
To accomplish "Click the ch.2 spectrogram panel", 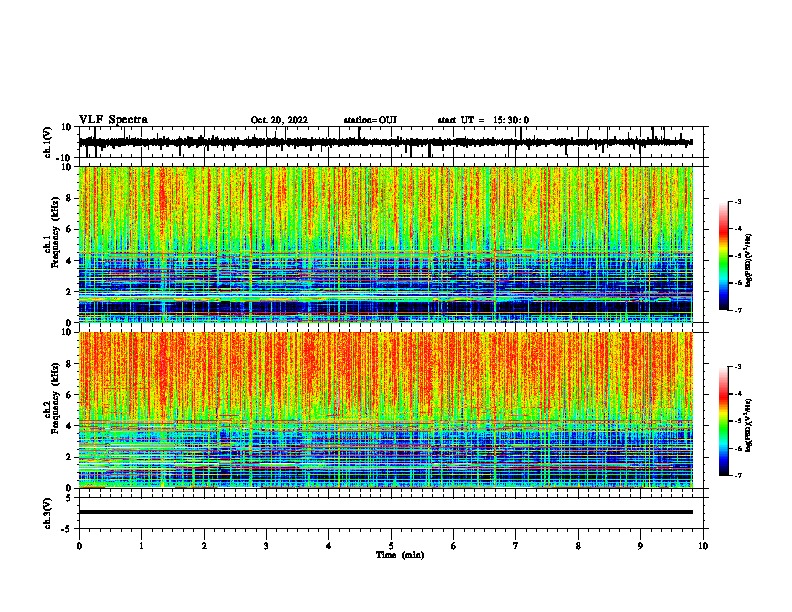I will click(x=385, y=410).
